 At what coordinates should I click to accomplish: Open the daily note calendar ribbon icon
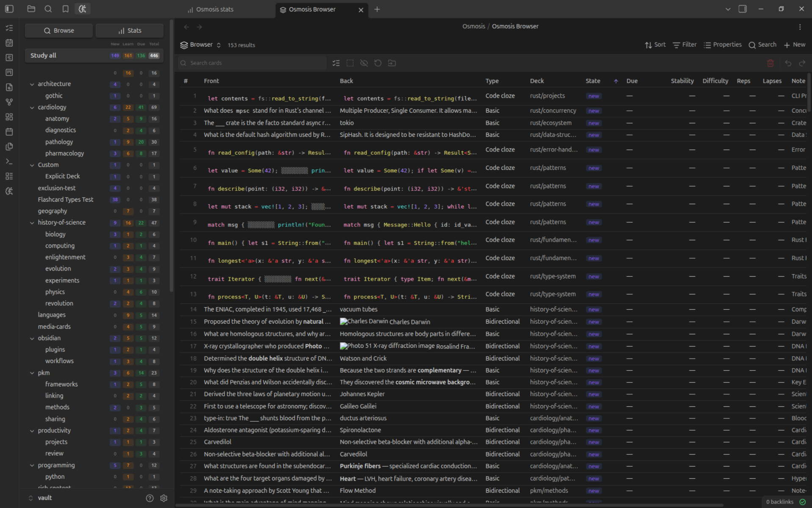click(x=9, y=43)
